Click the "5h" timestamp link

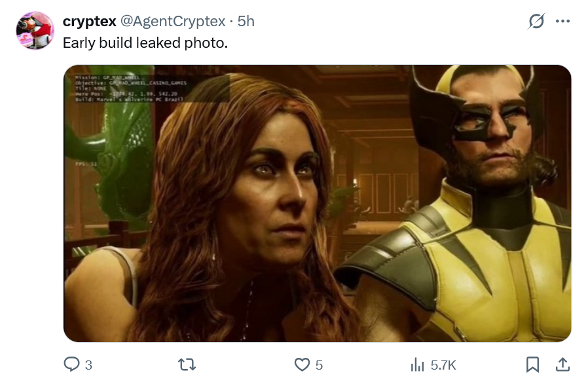pyautogui.click(x=246, y=22)
